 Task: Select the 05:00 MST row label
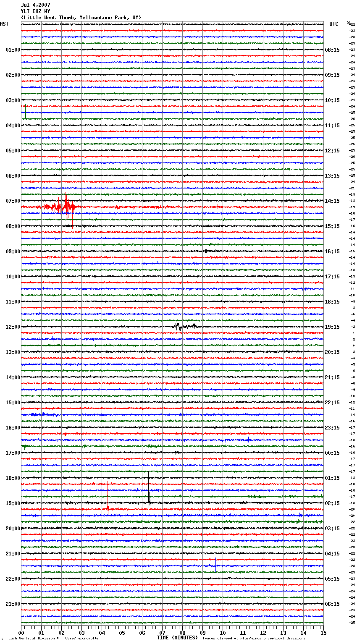(x=13, y=151)
